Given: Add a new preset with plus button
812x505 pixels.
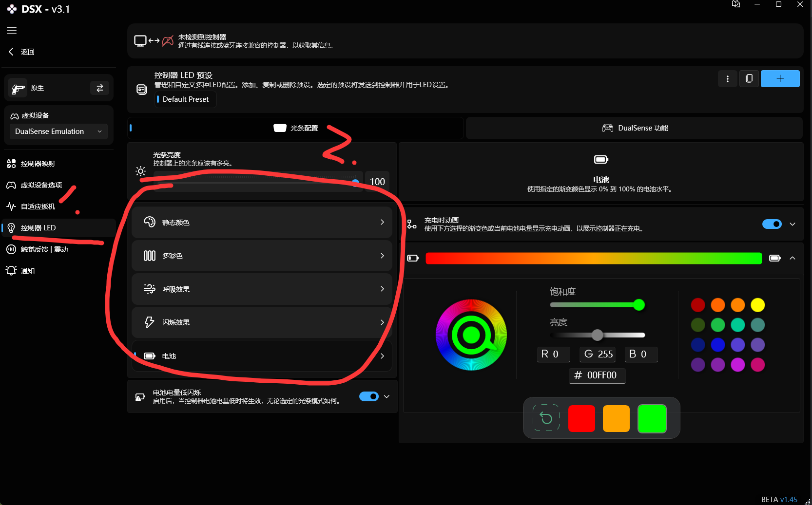Looking at the screenshot, I should tap(780, 78).
